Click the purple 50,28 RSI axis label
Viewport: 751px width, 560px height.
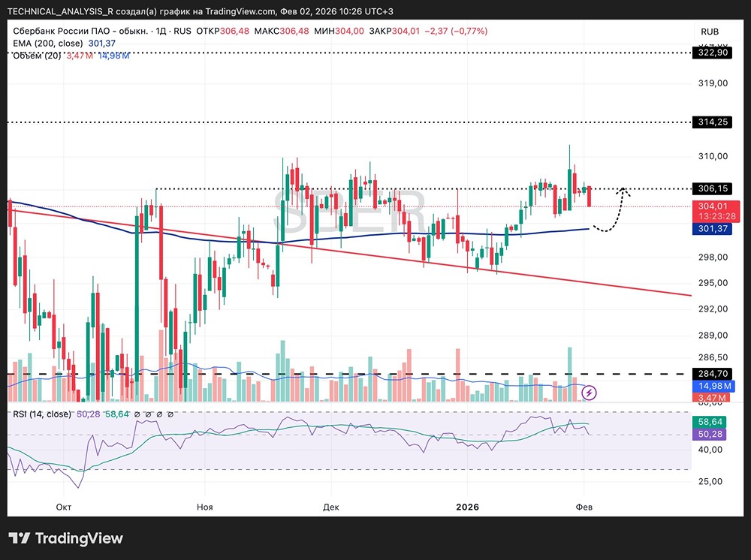[x=710, y=434]
